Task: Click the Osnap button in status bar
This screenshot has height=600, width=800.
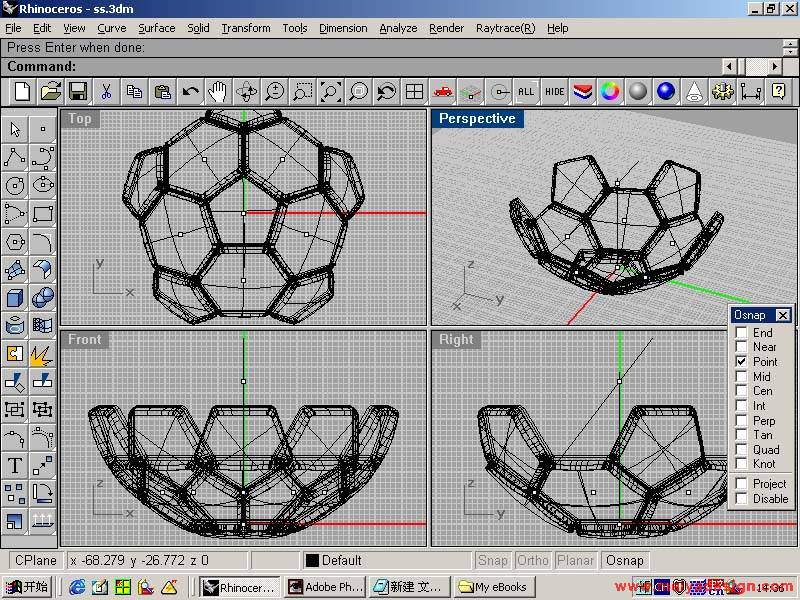Action: 625,561
